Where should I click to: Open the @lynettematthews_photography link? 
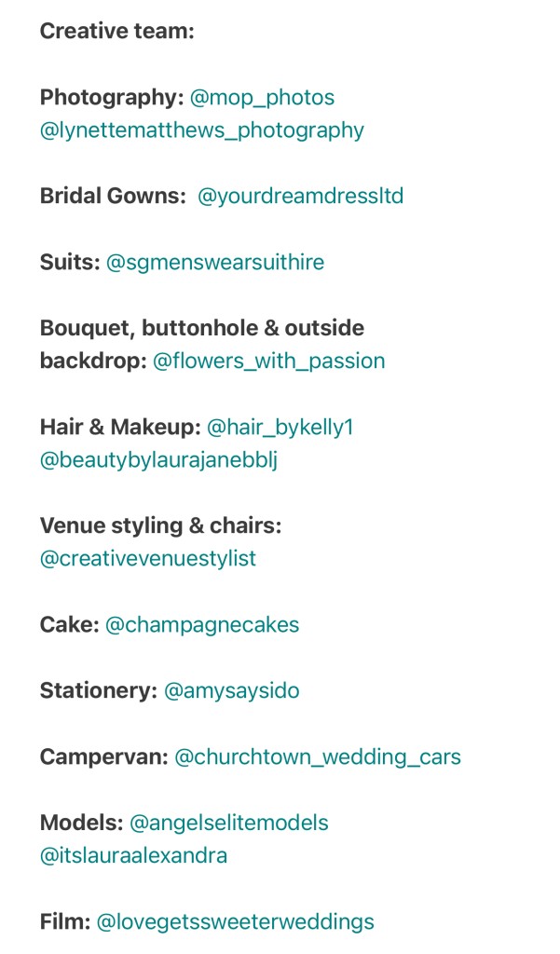(x=202, y=130)
